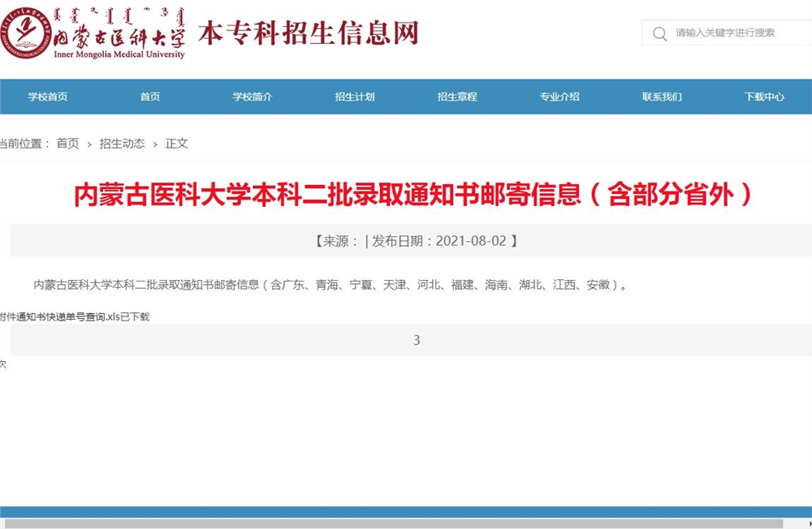Viewport: 812px width, 529px height.
Task: Open the 学校首页 menu item
Action: tap(48, 97)
